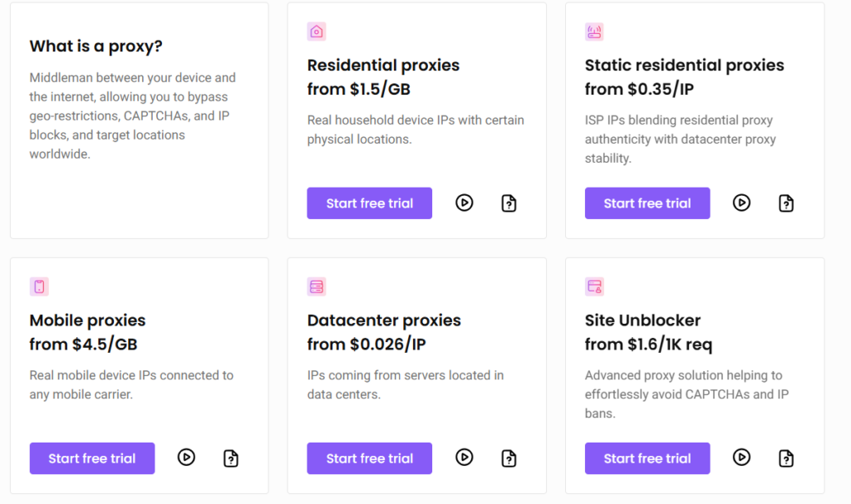Start free trial for Mobile proxies

point(91,458)
